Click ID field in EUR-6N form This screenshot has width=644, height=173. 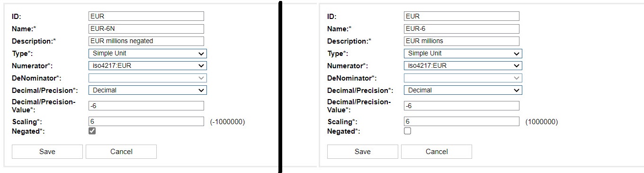146,16
